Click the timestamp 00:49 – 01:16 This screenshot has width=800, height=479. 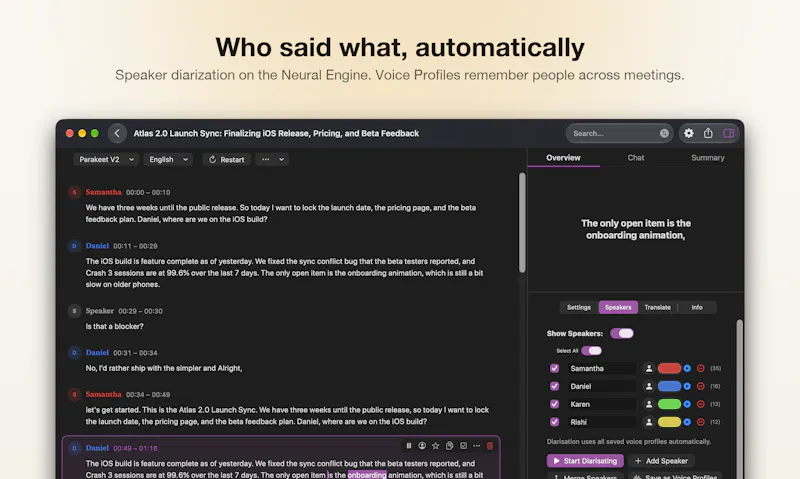[x=135, y=448]
